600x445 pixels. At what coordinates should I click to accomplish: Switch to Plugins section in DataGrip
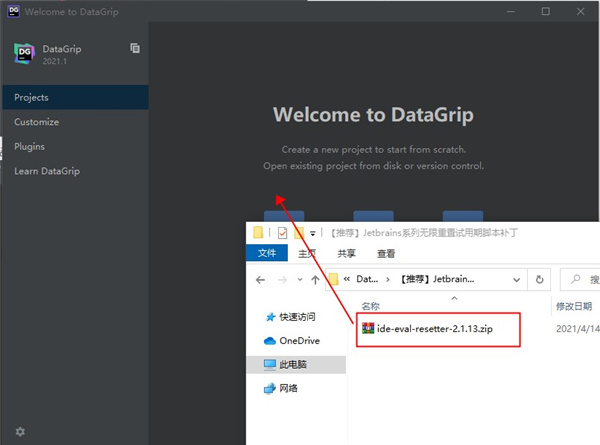click(x=30, y=146)
